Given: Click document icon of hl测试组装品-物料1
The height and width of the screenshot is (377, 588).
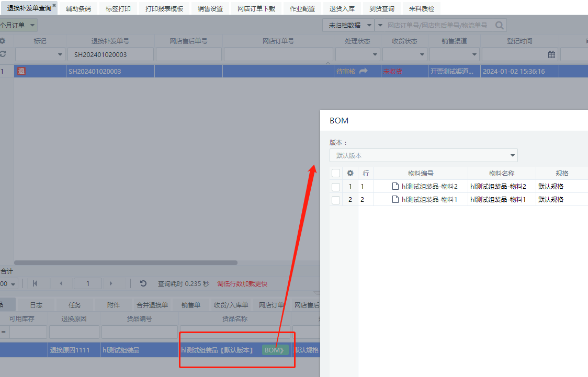Looking at the screenshot, I should point(395,199).
